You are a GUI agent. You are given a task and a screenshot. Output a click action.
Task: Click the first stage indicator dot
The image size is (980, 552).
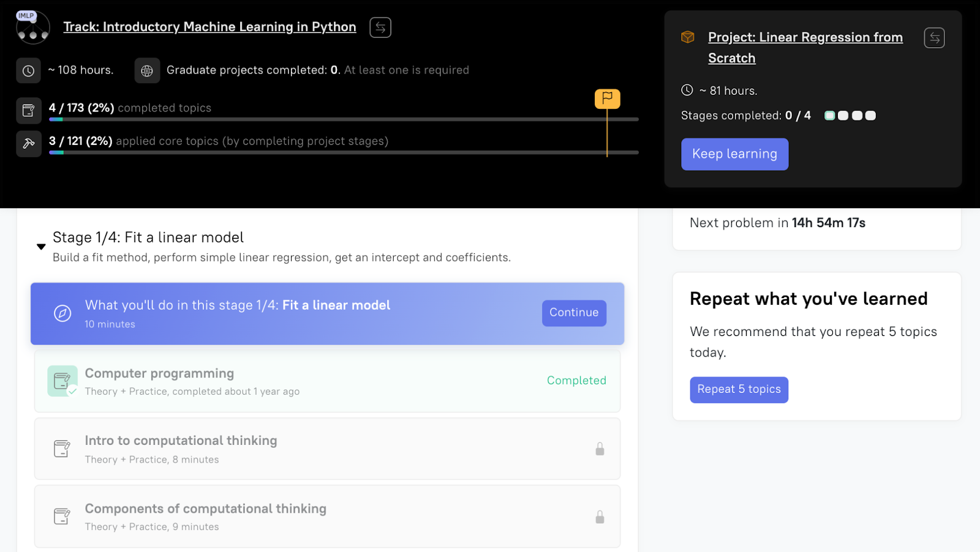(x=829, y=116)
